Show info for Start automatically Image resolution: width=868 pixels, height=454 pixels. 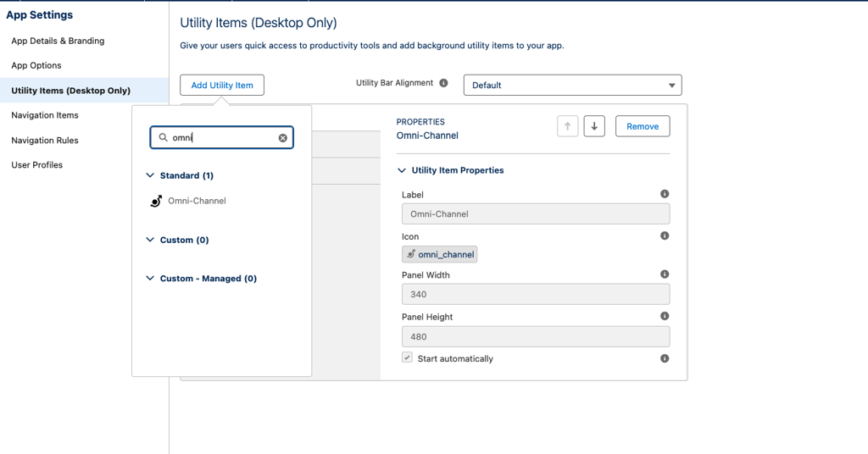coord(665,358)
